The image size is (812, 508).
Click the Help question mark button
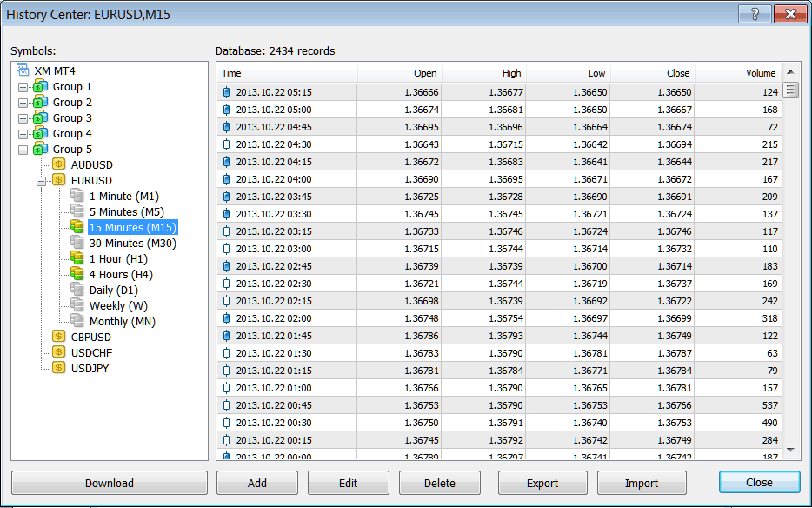754,14
